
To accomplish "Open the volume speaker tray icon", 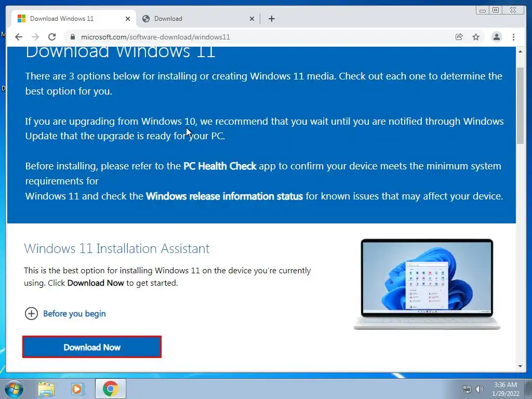I will [480, 389].
